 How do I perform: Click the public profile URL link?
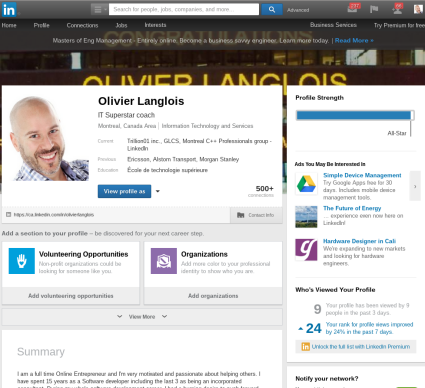[54, 215]
